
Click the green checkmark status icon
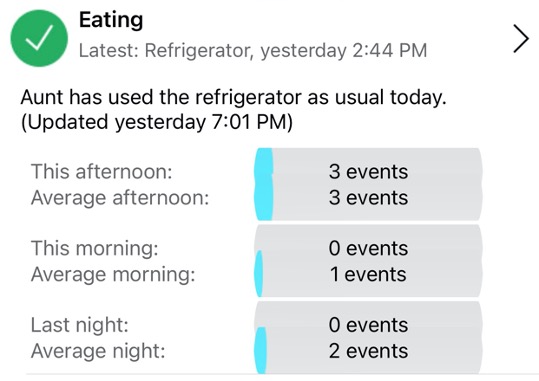[39, 38]
